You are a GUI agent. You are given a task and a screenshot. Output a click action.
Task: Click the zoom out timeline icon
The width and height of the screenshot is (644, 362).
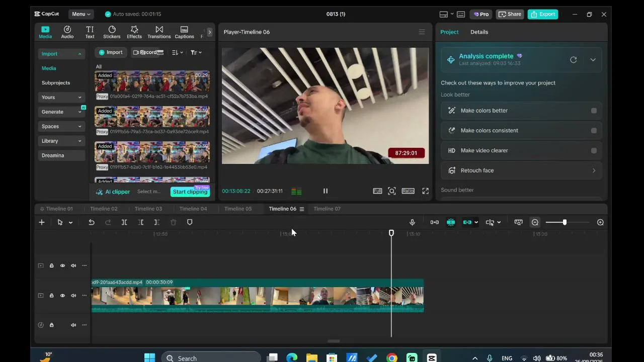point(535,222)
